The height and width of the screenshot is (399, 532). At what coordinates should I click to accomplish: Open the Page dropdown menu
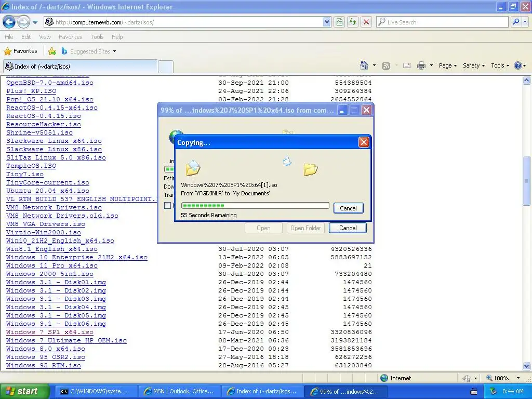click(448, 65)
